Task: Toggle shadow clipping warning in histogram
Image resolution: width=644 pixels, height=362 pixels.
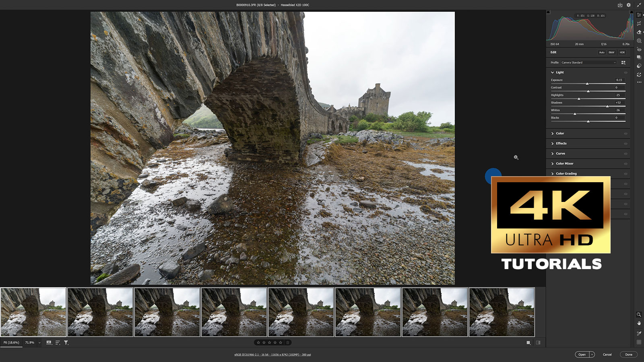Action: point(548,12)
